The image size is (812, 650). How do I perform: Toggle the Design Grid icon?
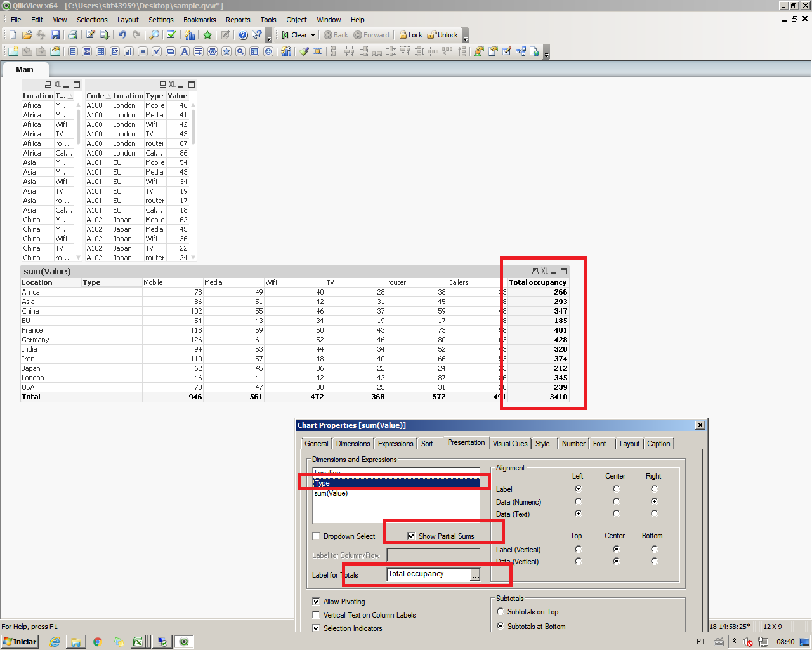click(318, 51)
